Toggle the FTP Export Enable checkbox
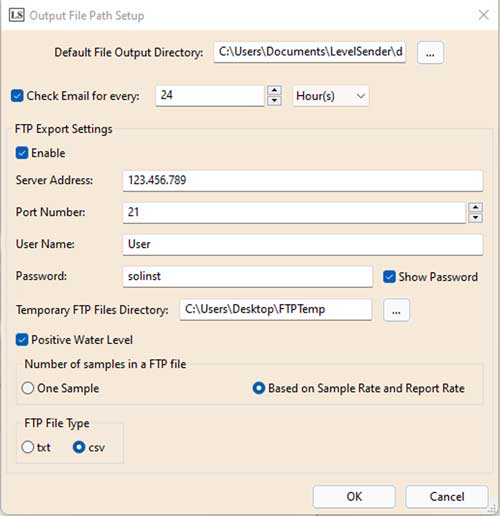The image size is (500, 516). (22, 153)
